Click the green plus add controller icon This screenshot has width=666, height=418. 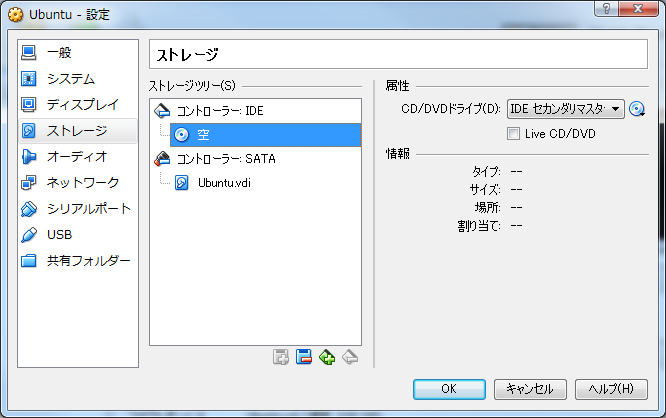pyautogui.click(x=327, y=357)
